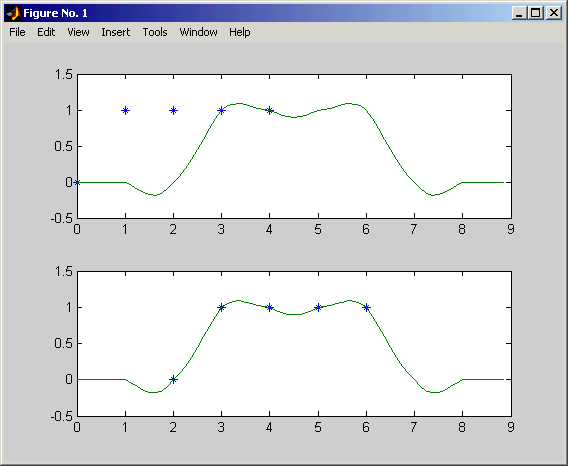
Task: Click the star marker at x=6 in bottom plot
Action: coord(367,308)
